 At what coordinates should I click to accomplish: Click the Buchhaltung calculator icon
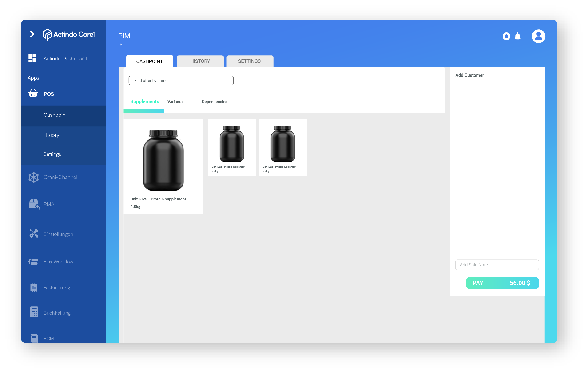click(x=34, y=312)
